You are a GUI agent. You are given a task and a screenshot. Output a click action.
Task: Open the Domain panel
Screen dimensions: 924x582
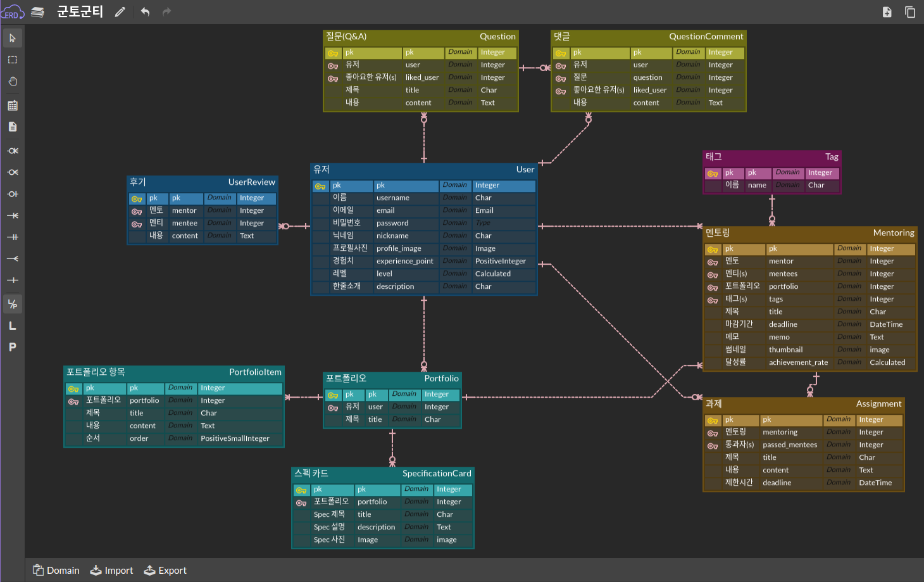coord(56,571)
